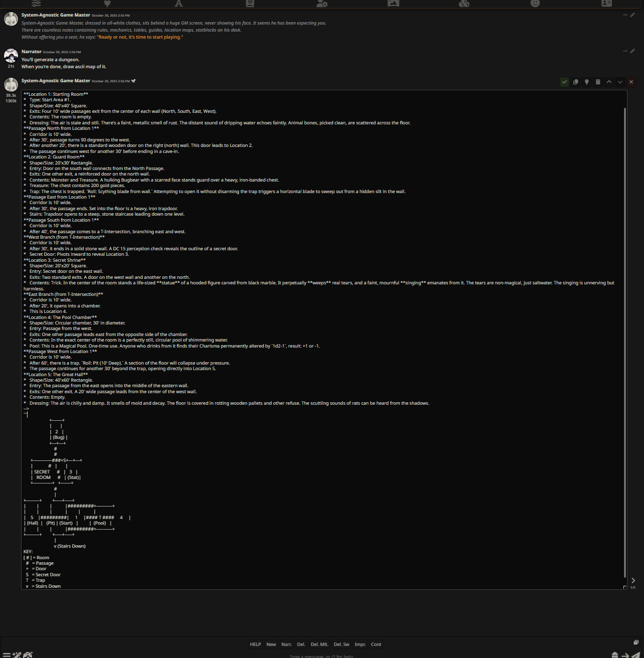Open the World Info book icon
This screenshot has height=658, width=644.
250,3
